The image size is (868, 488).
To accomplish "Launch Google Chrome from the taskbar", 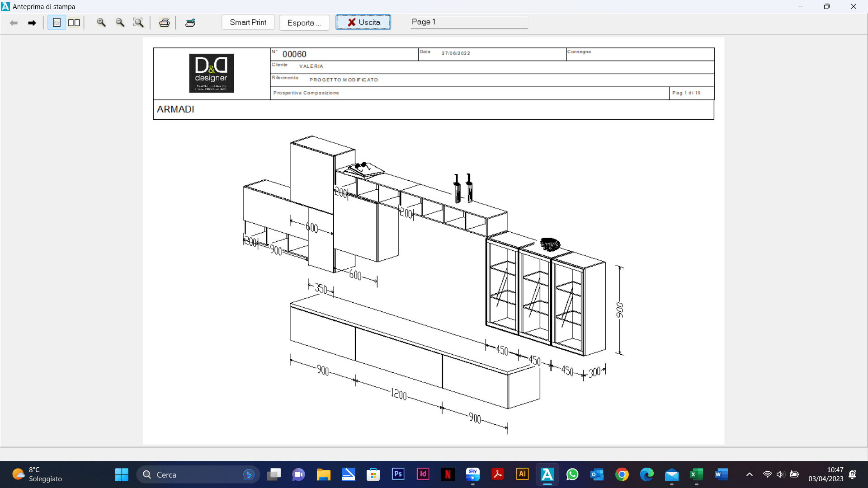I will [622, 474].
